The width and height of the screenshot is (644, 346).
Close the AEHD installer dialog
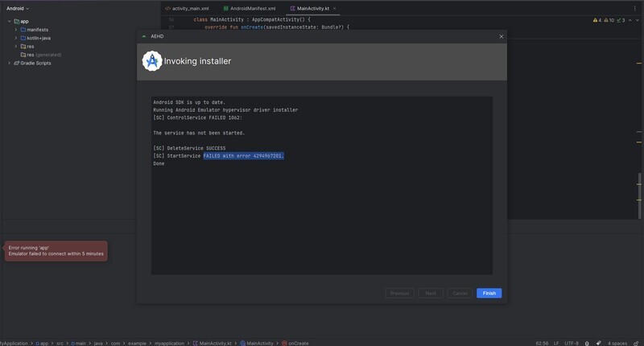point(501,36)
